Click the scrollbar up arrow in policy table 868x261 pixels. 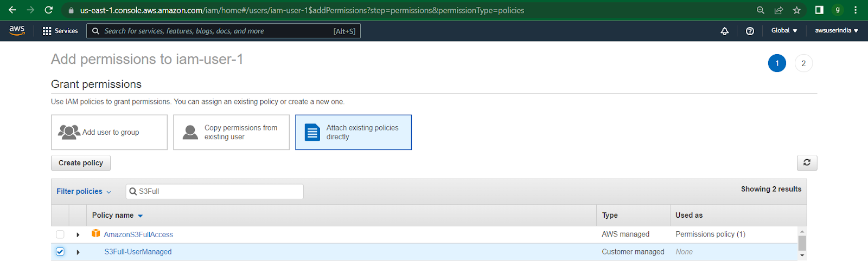pyautogui.click(x=802, y=231)
